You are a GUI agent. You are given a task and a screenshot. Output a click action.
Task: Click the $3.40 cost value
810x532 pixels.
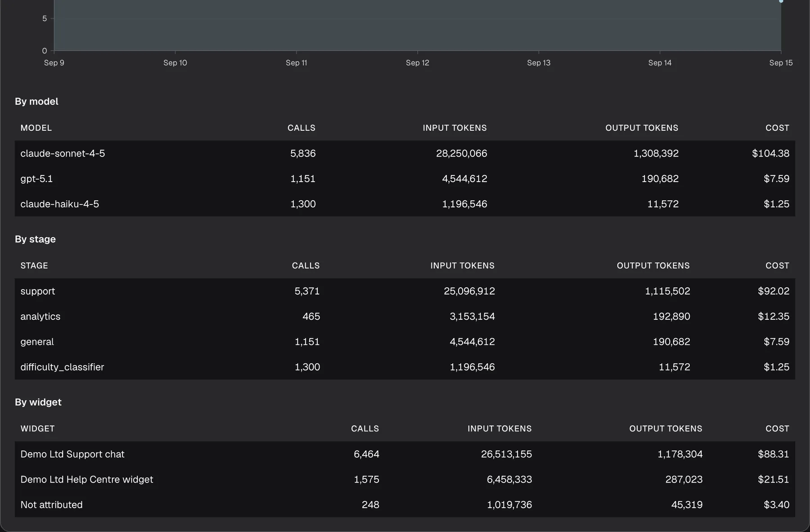776,505
